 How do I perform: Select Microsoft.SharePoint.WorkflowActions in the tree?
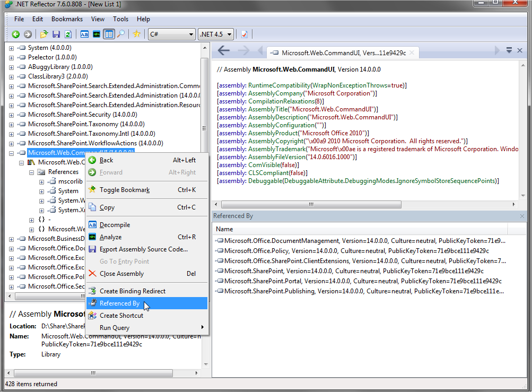95,143
